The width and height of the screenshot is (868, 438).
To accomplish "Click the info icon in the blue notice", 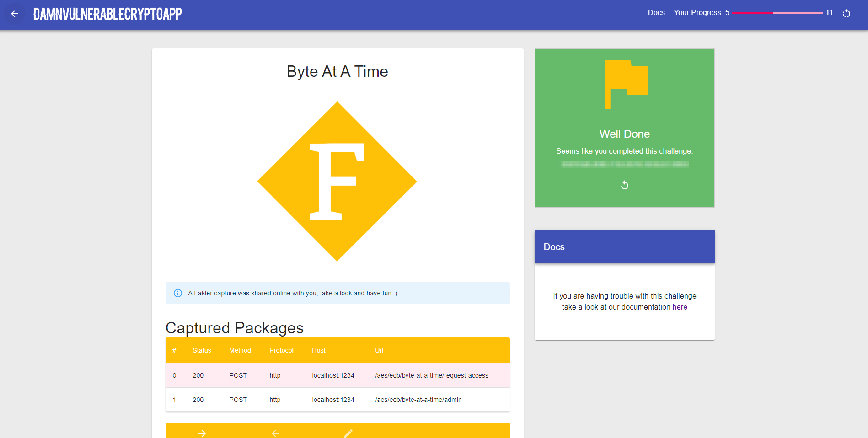I will tap(178, 293).
